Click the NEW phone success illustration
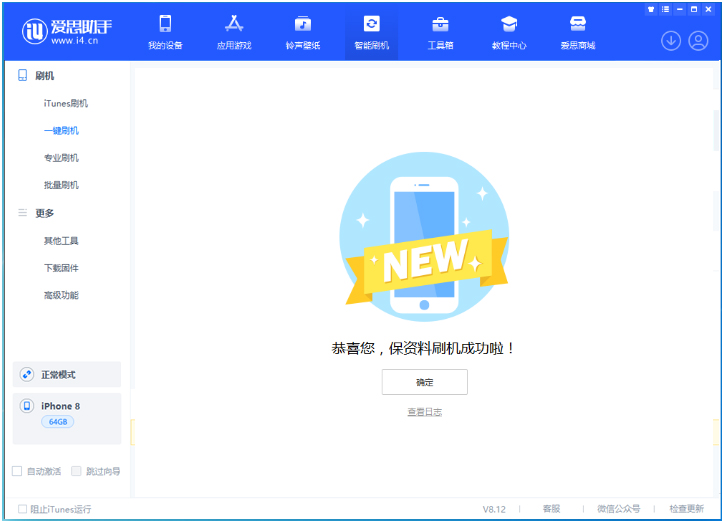 coord(424,236)
